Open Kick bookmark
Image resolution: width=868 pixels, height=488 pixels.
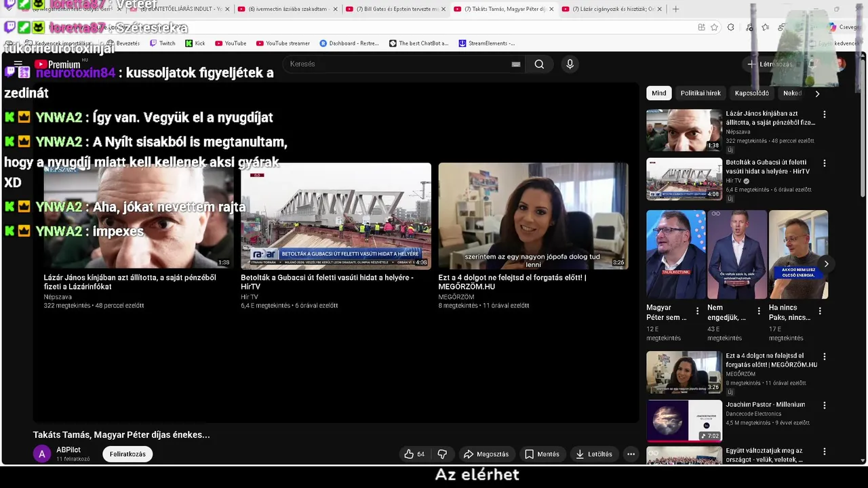pos(195,43)
